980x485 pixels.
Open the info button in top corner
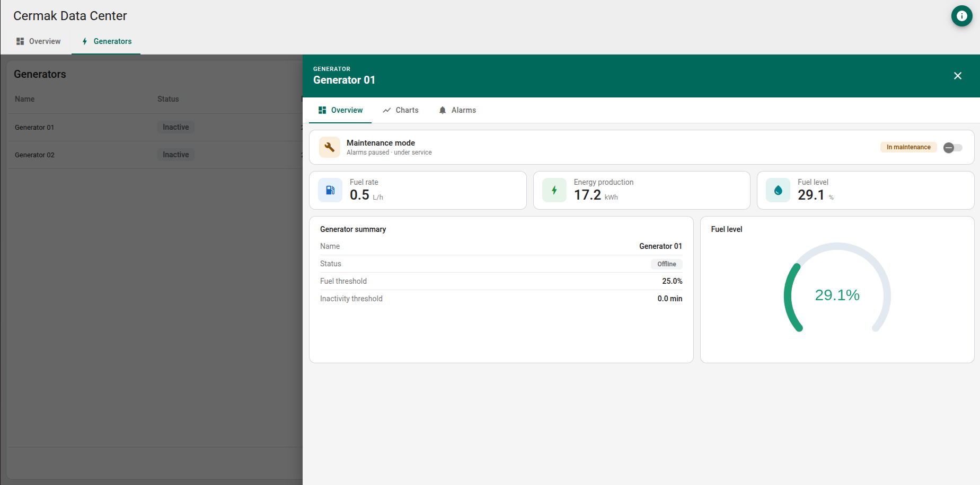(961, 16)
